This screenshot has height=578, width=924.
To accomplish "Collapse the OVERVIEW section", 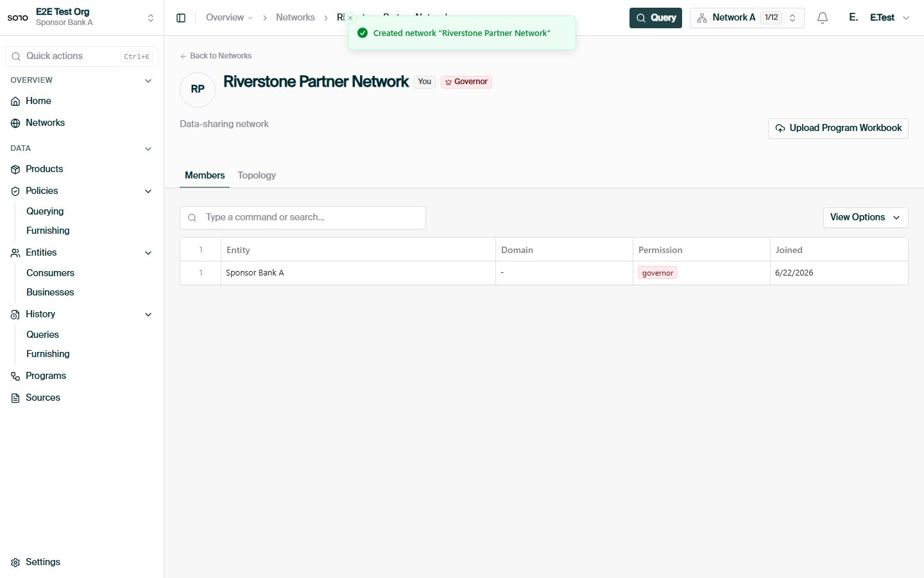I will pos(148,81).
